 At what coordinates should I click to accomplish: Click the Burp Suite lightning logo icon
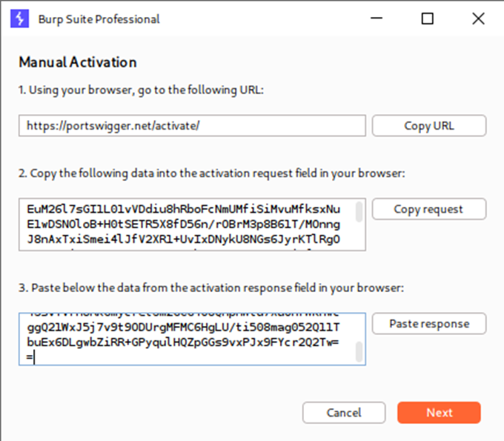point(19,19)
